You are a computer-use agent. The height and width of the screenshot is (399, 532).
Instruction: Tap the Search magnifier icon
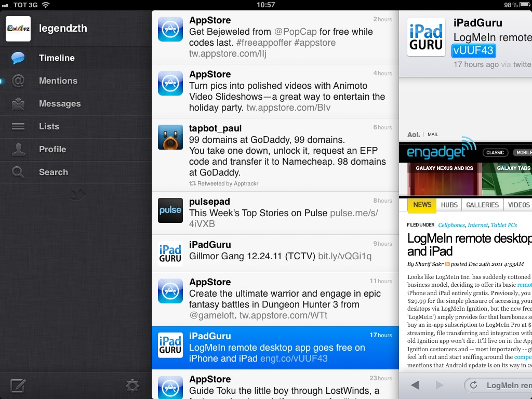(18, 172)
